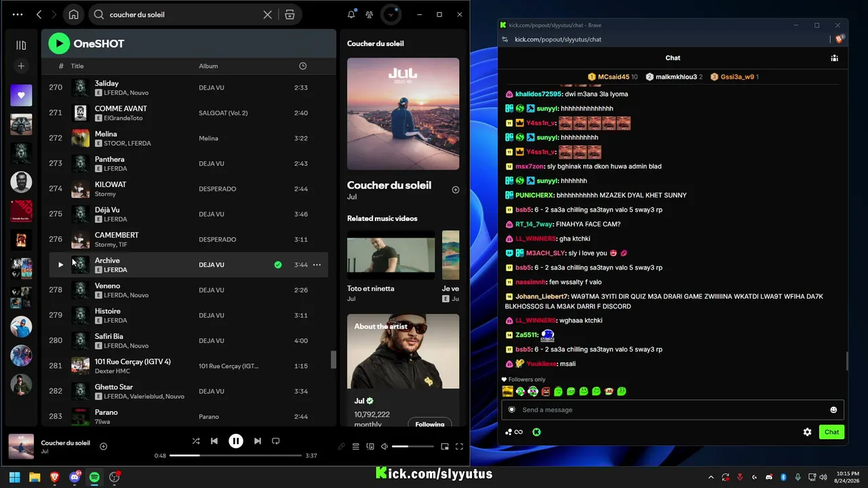Open Bluetooth tray icon
Viewport: 868px width, 488px height.
click(x=783, y=477)
